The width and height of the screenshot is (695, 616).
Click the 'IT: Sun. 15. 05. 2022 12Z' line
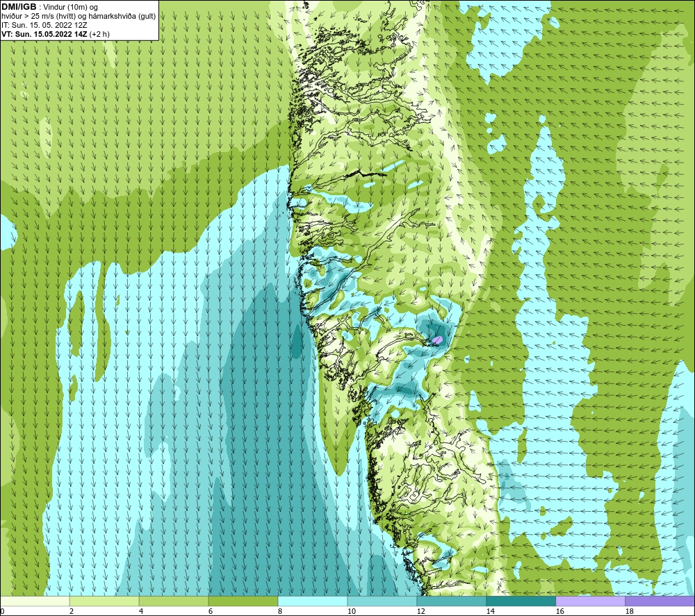pos(44,25)
